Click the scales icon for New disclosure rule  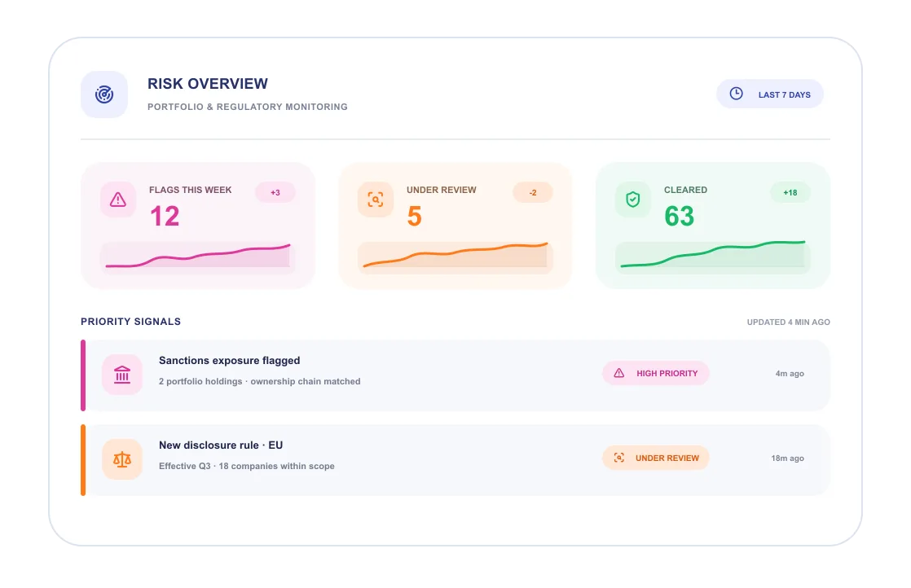point(122,459)
